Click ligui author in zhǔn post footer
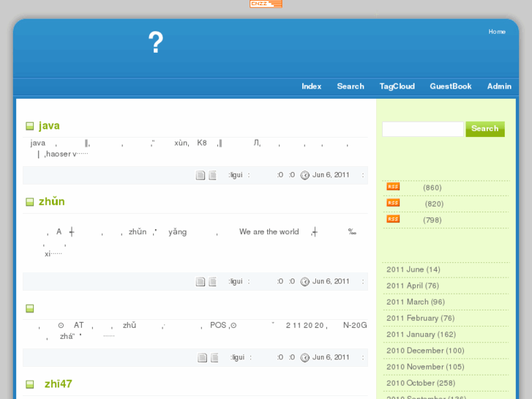Image resolution: width=532 pixels, height=399 pixels. point(236,281)
